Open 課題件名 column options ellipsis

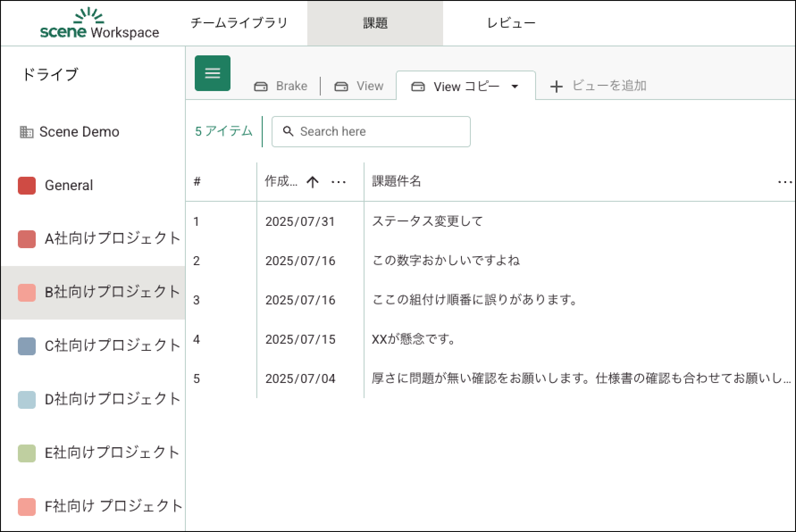pyautogui.click(x=784, y=182)
